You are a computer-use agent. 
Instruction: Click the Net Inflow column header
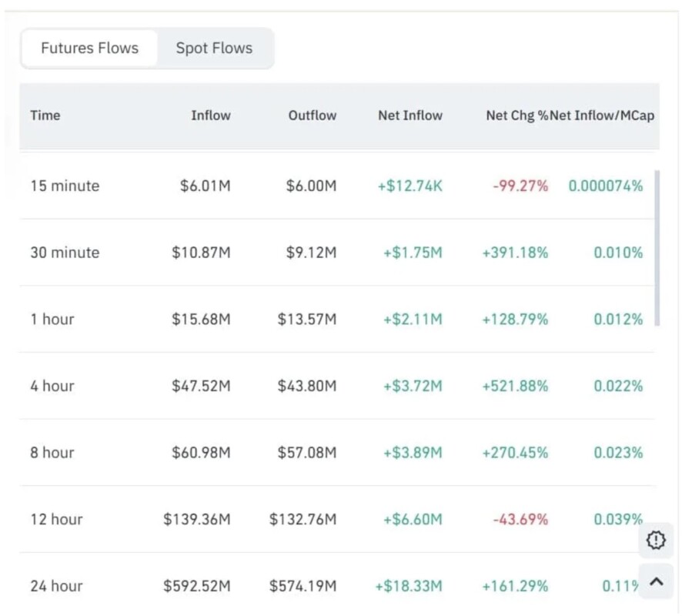[410, 115]
